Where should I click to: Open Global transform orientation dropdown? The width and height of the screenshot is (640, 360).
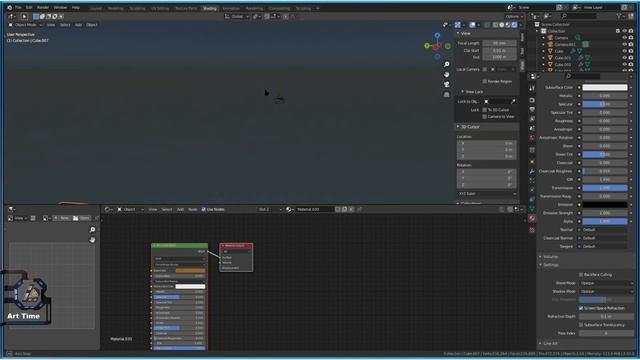pos(237,16)
